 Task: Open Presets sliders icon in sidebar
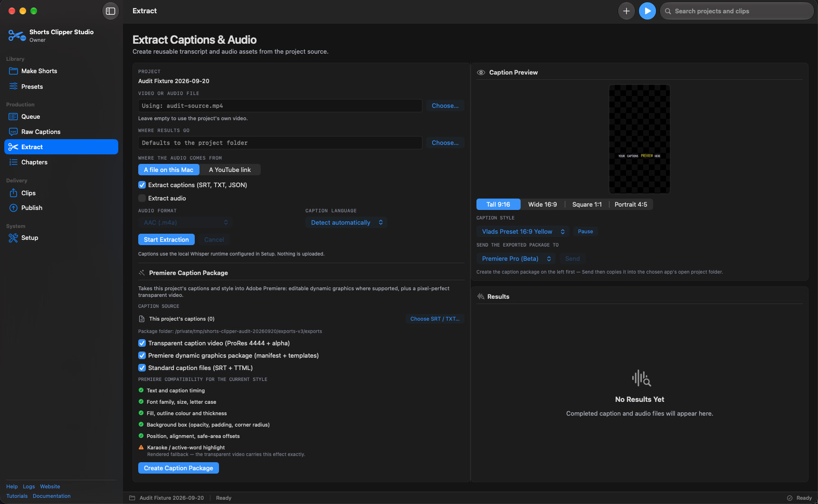click(13, 86)
